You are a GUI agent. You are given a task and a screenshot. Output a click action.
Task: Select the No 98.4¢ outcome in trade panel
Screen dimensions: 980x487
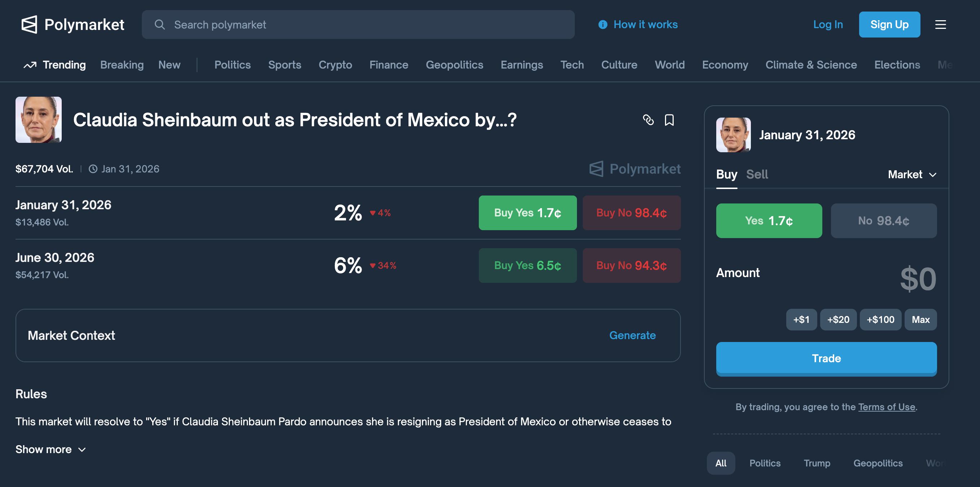(883, 221)
